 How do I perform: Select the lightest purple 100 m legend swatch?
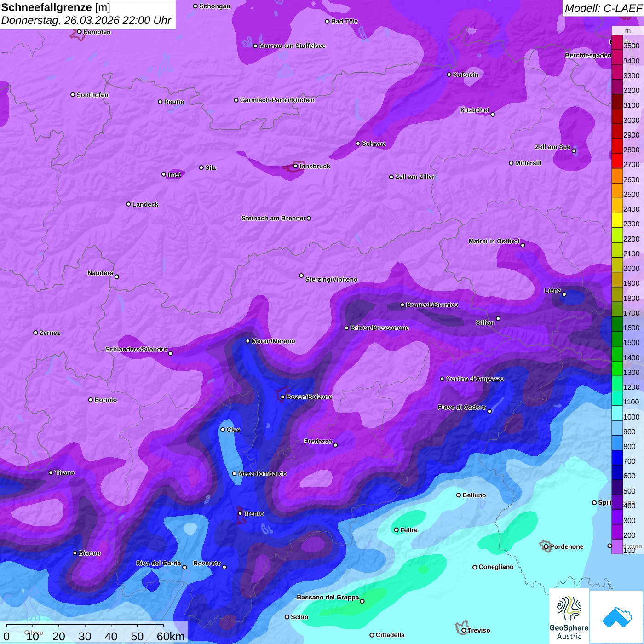(617, 546)
